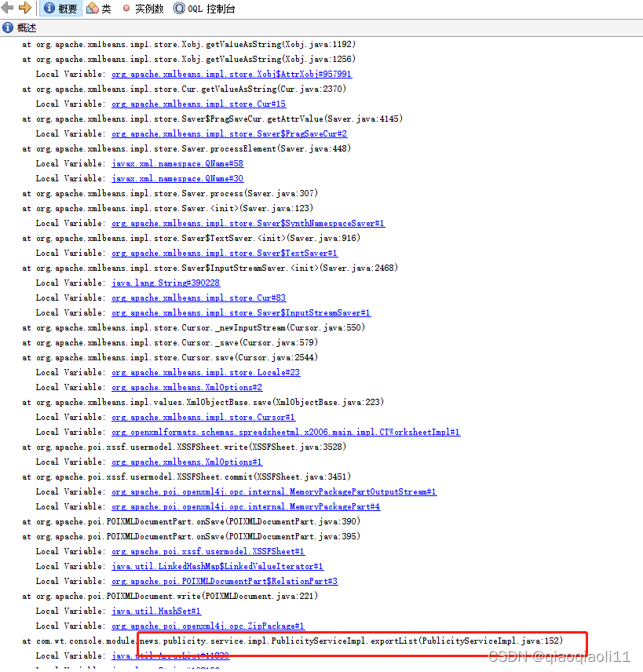Open the XSSFSheet#1 variable link

(208, 552)
